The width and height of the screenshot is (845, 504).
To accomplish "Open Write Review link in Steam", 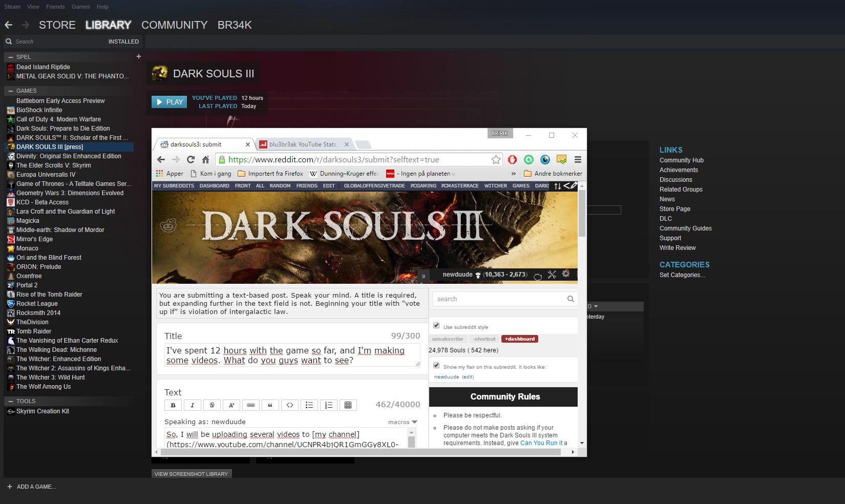I will (678, 248).
